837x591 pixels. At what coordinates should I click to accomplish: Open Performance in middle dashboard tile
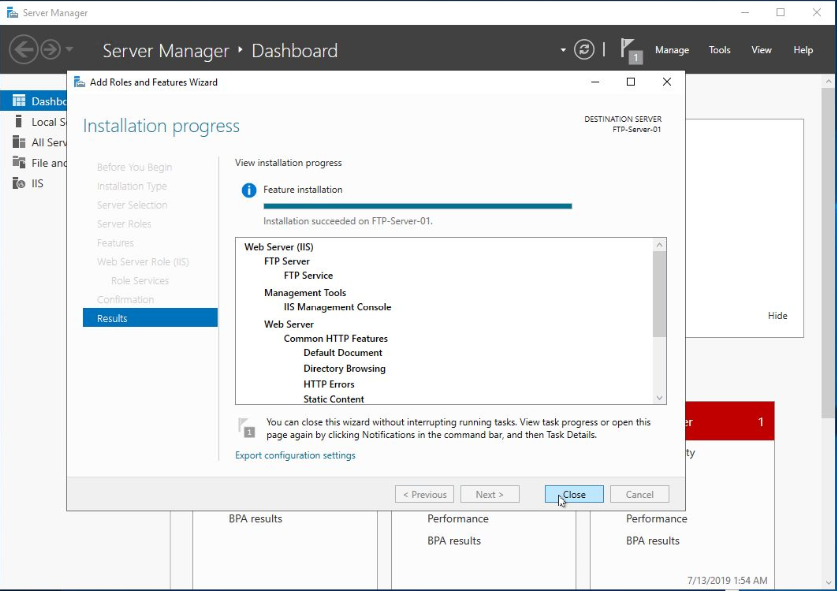click(x=457, y=518)
